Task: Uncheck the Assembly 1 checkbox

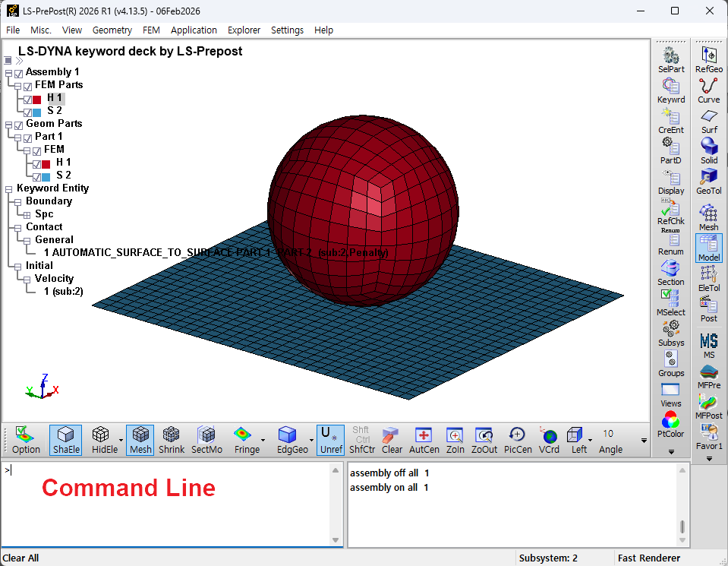Action: point(18,74)
